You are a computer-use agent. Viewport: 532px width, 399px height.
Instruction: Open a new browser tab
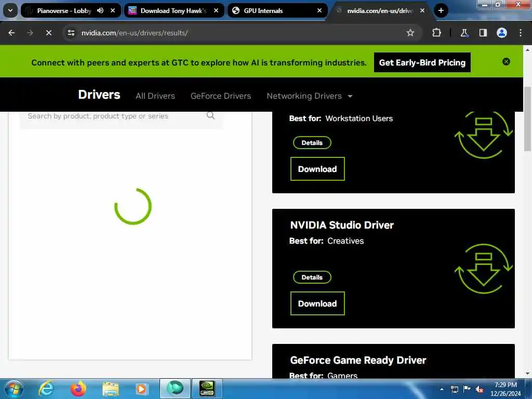point(441,10)
